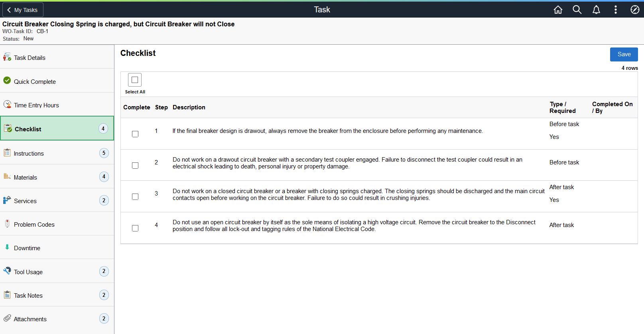
Task: Click the Tool Usage wrench icon
Action: (7, 271)
